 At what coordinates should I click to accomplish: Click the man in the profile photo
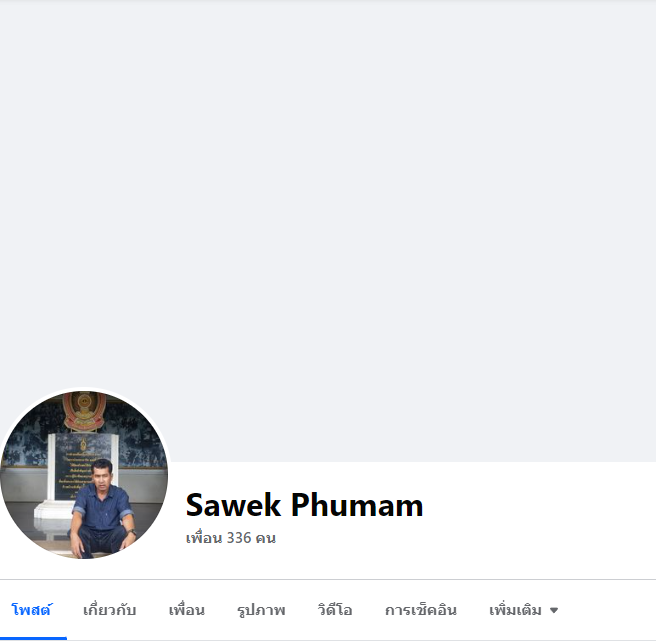(x=103, y=509)
